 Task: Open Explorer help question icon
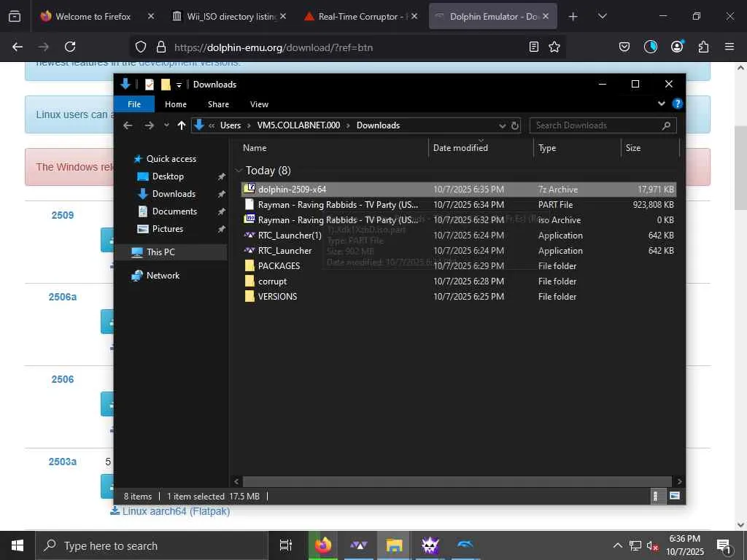(677, 104)
